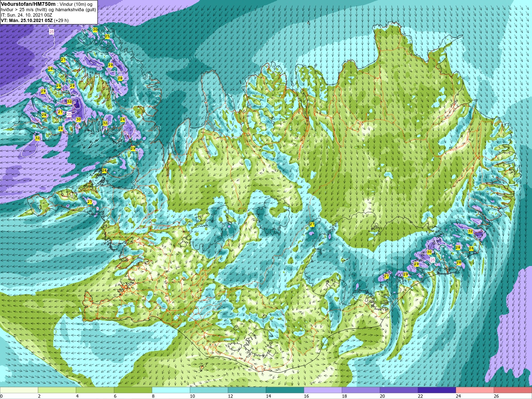Click the legend scale label '6'
The height and width of the screenshot is (399, 532).
115,396
